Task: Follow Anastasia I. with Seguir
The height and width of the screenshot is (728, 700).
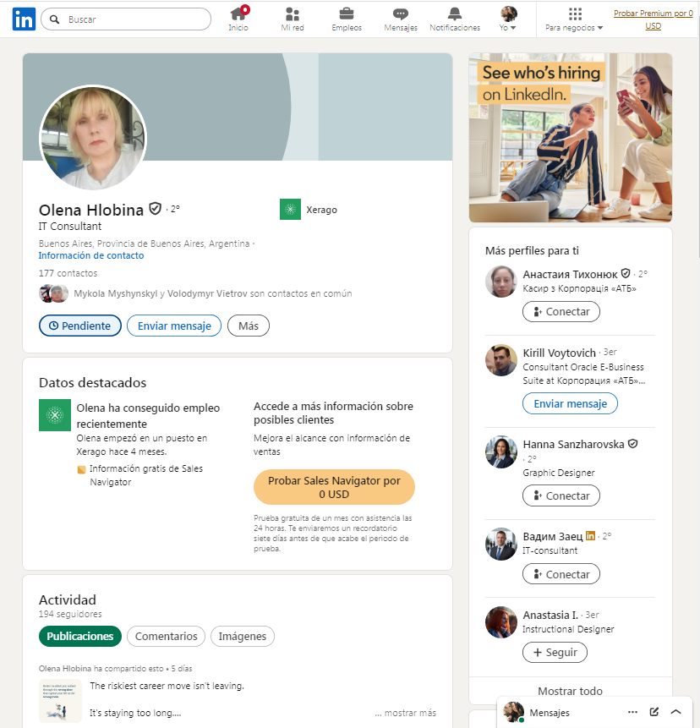Action: pyautogui.click(x=555, y=652)
